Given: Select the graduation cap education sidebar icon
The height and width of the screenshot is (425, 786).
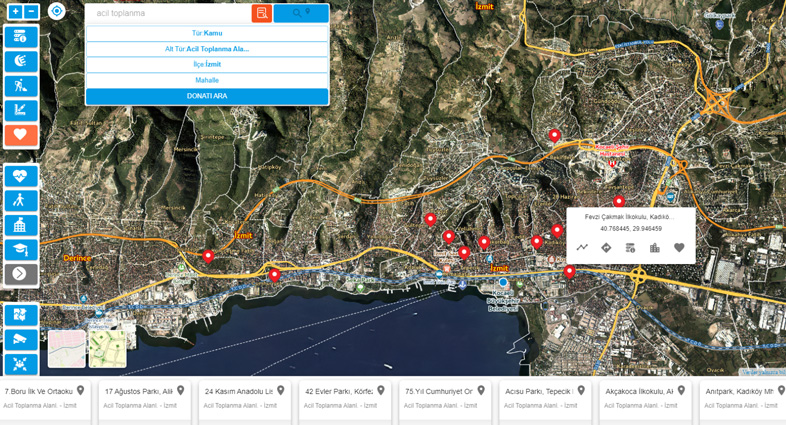Looking at the screenshot, I should (21, 249).
